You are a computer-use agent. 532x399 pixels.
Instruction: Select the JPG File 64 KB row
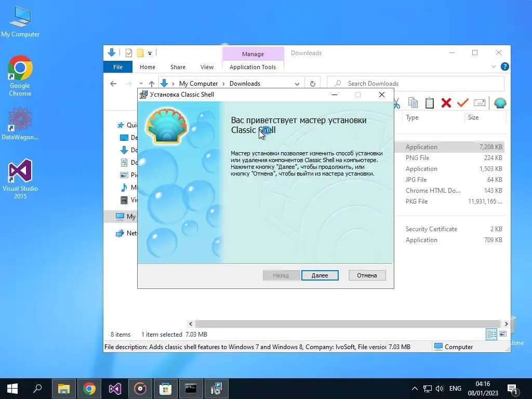point(449,179)
